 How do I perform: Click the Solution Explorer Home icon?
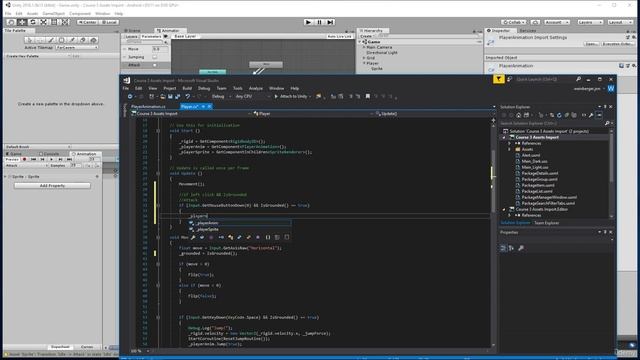(518, 115)
